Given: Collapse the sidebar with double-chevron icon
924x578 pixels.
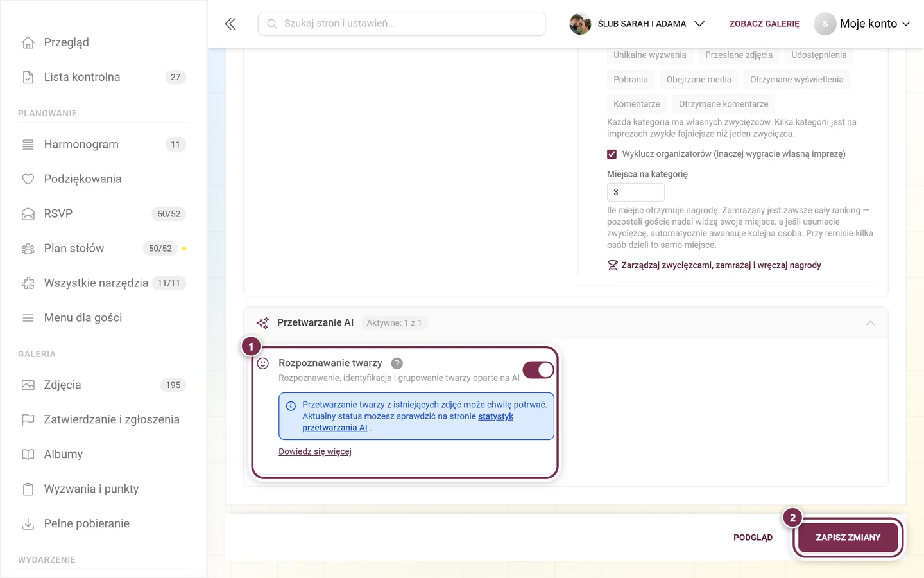Looking at the screenshot, I should pyautogui.click(x=230, y=24).
